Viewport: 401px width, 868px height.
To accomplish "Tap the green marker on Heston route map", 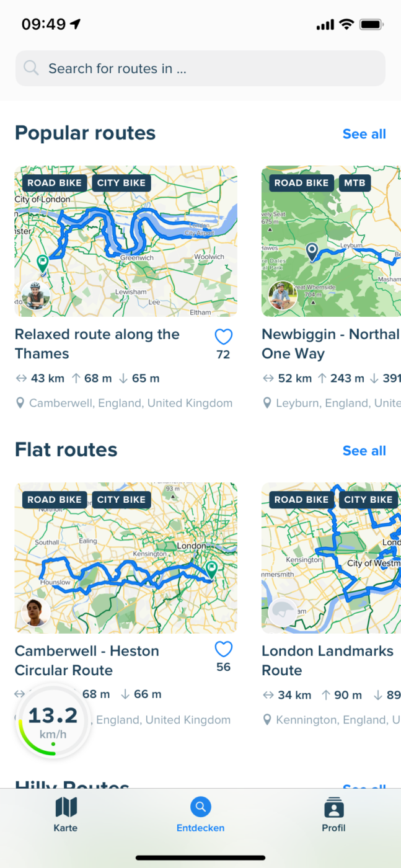I will coord(211,569).
